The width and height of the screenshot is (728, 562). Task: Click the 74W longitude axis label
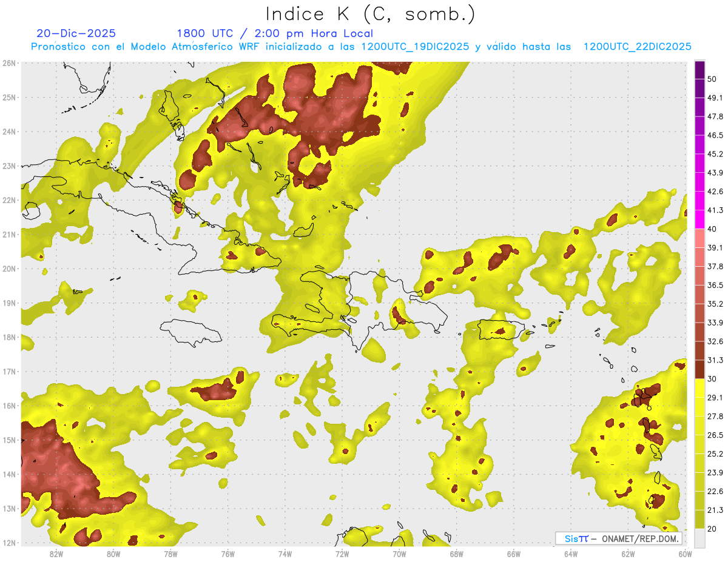(x=285, y=554)
